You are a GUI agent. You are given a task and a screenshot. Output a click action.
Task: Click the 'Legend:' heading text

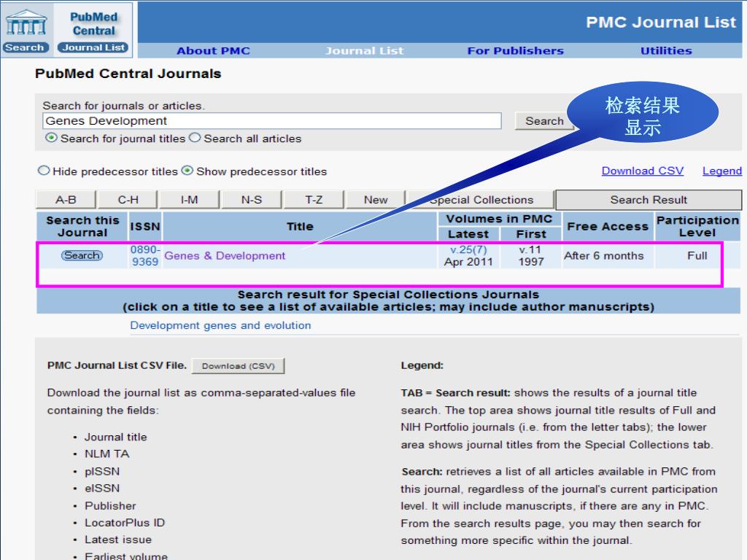click(422, 366)
